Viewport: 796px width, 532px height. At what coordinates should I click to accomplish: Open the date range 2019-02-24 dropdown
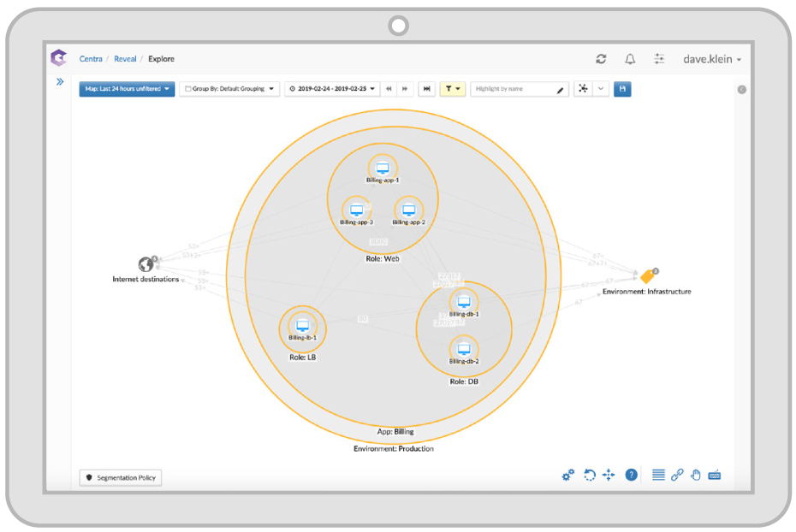(332, 88)
